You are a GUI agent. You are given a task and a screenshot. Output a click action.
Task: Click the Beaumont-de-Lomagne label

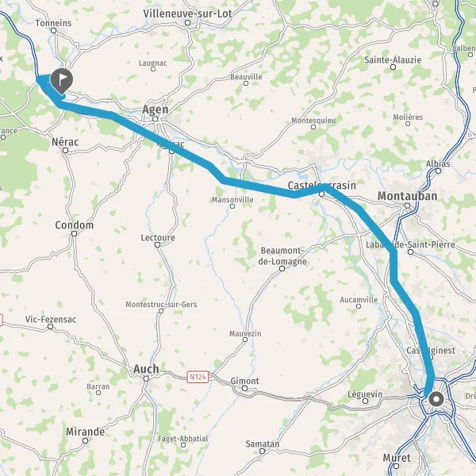coord(282,256)
